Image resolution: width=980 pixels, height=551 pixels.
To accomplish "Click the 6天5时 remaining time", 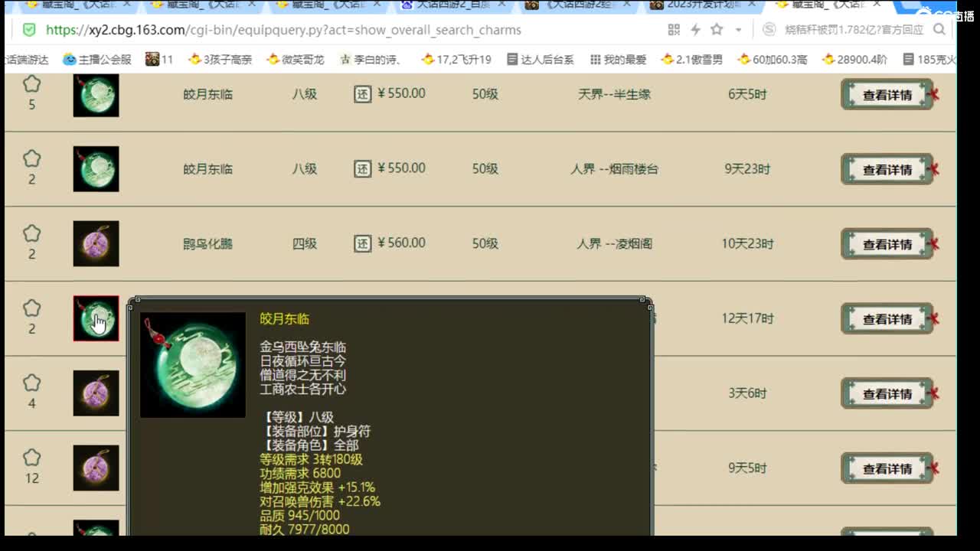I will (x=747, y=95).
